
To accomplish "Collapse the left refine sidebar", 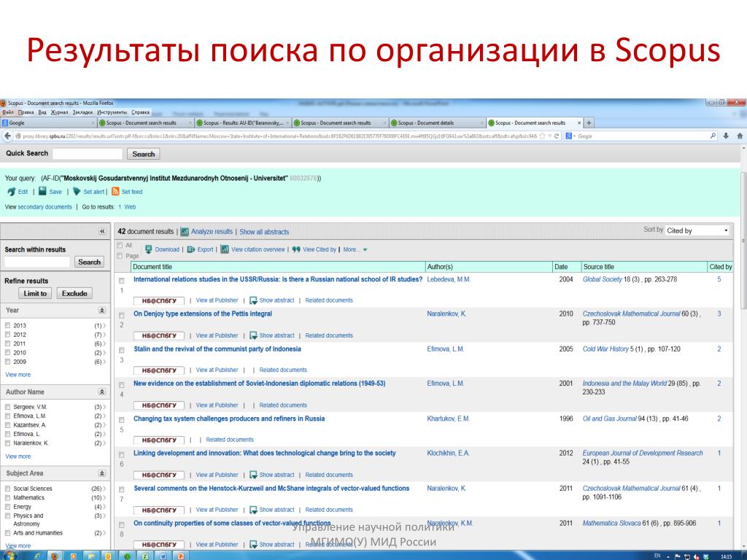I will pos(102,231).
